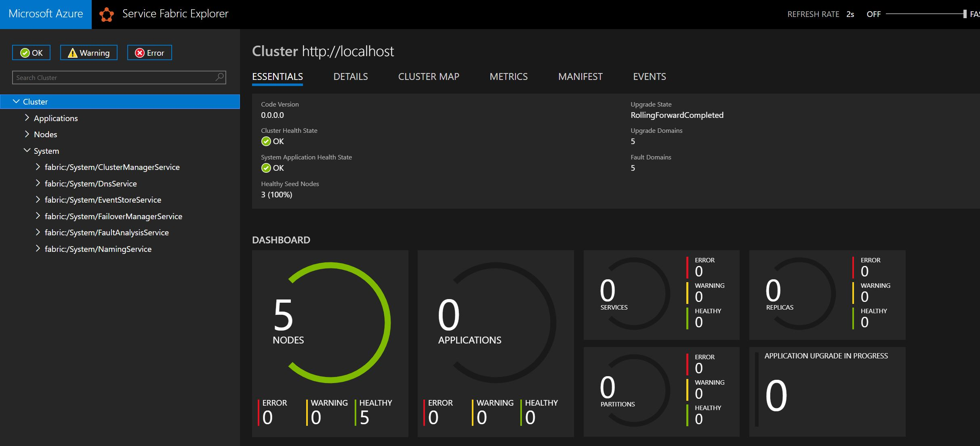980x446 pixels.
Task: Click the 5 NODES dashboard tile
Action: (x=330, y=343)
